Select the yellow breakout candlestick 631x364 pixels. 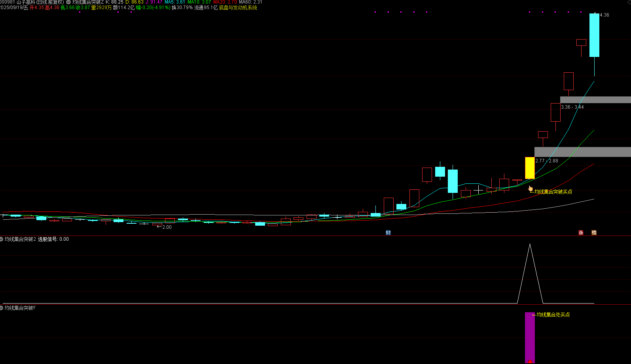point(530,168)
